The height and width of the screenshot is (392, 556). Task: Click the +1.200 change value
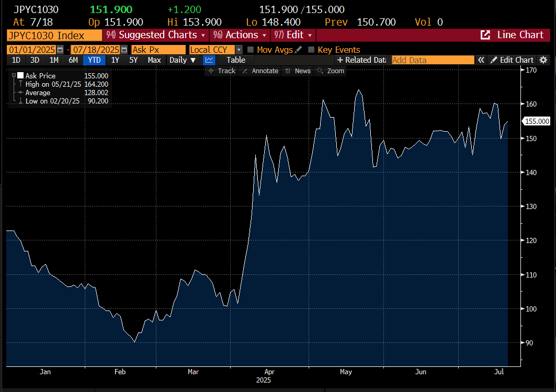(x=185, y=9)
